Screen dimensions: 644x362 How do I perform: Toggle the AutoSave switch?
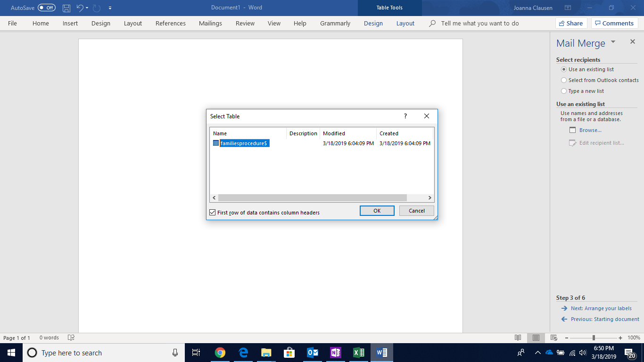pyautogui.click(x=47, y=8)
